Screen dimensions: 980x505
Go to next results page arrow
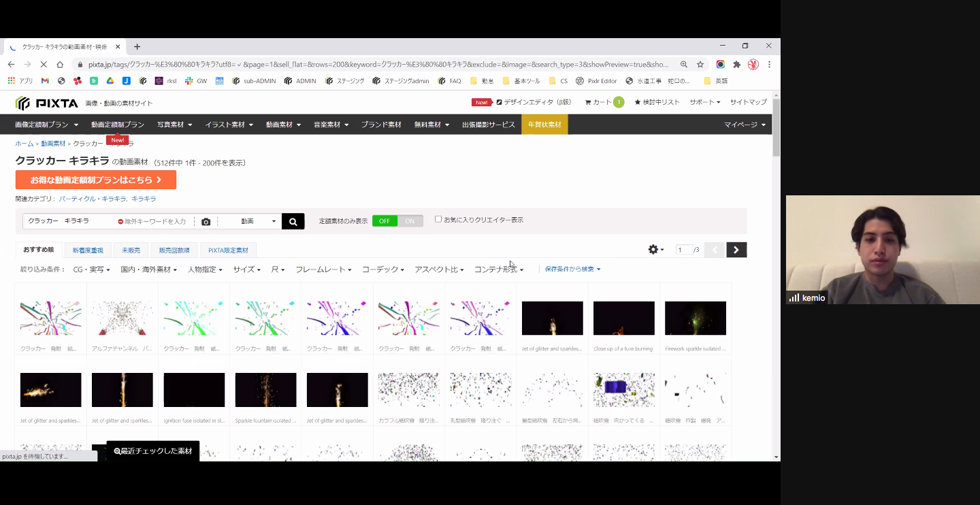click(x=736, y=250)
